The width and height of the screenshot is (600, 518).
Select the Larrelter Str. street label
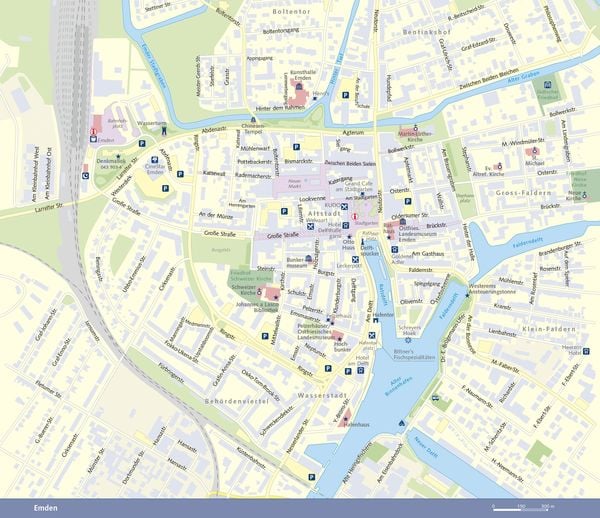pos(49,209)
